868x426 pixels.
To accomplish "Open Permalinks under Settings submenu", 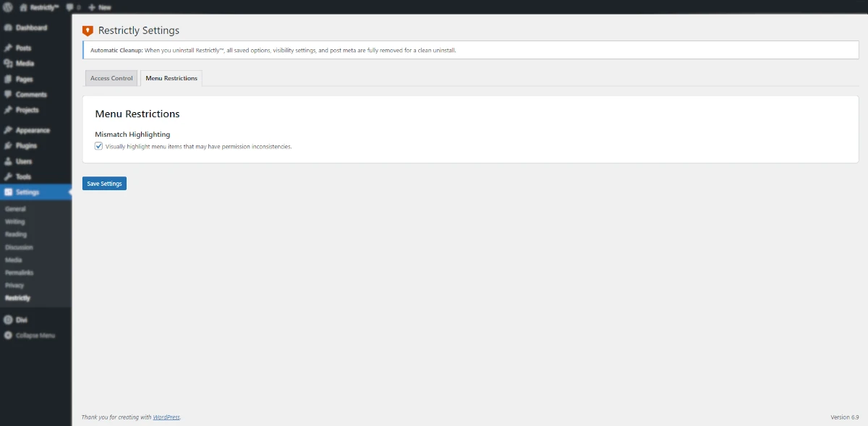I will pyautogui.click(x=19, y=273).
